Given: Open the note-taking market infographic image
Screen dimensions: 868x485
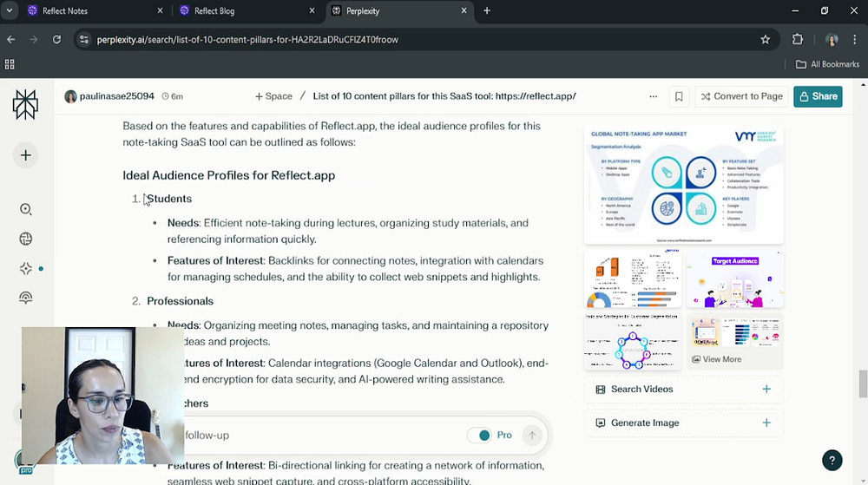Looking at the screenshot, I should coord(683,185).
